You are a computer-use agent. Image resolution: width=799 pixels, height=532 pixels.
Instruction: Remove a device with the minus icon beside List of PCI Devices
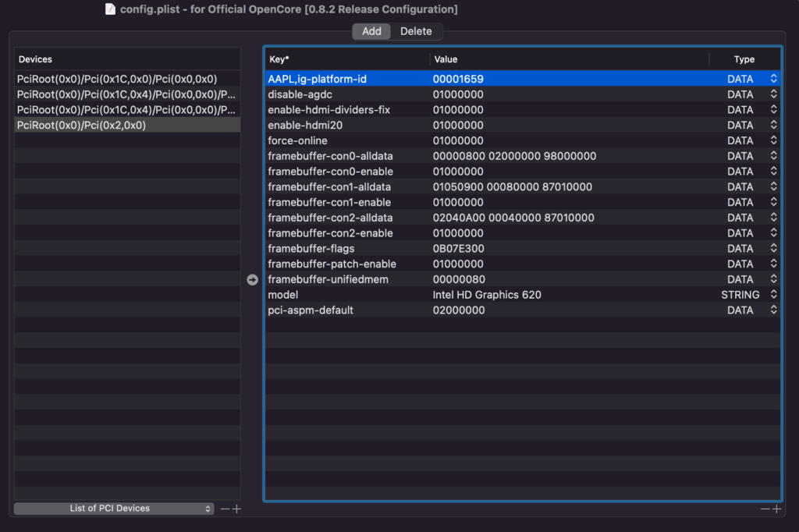click(x=225, y=509)
